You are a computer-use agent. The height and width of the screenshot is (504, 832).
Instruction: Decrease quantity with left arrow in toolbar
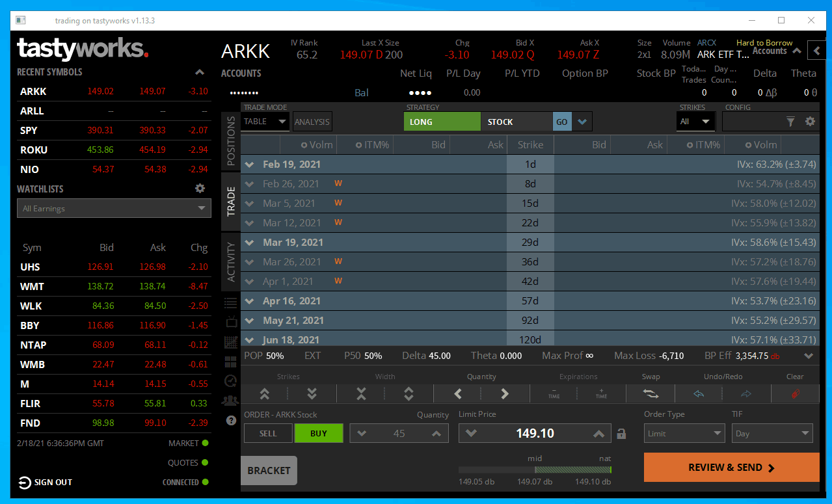pyautogui.click(x=457, y=393)
